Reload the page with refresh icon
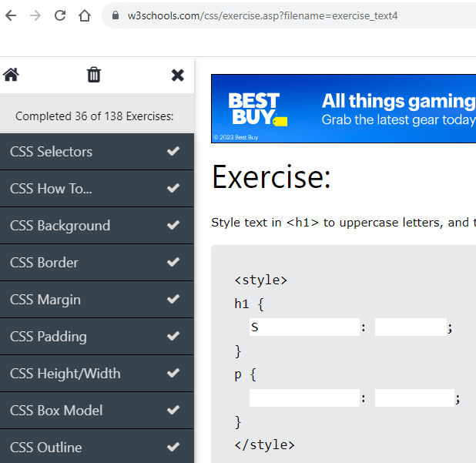The height and width of the screenshot is (463, 476). tap(60, 15)
